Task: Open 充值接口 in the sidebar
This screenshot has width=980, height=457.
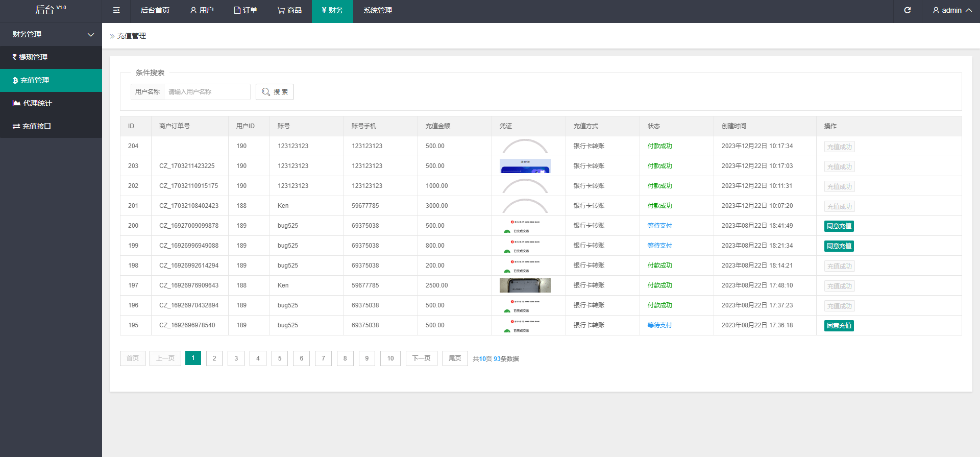Action: [x=51, y=126]
